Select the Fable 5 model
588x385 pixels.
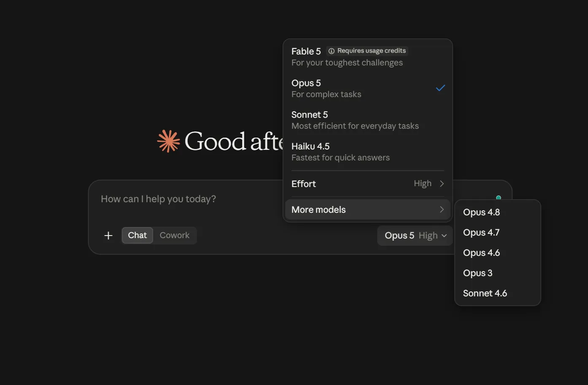pos(368,57)
